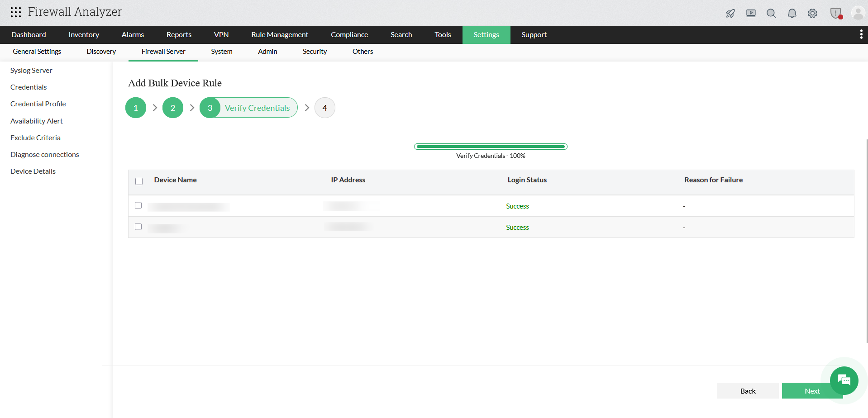Go to the Admin subtab

coord(267,52)
